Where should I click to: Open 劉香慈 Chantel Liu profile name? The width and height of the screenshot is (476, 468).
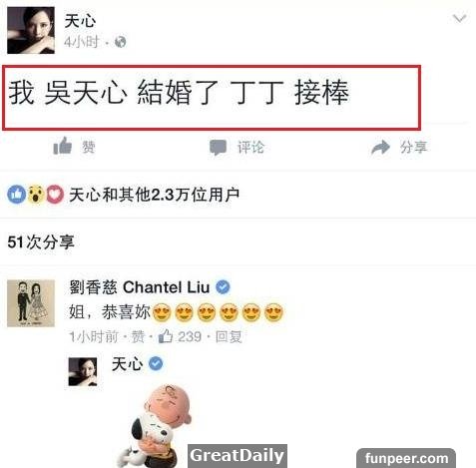point(140,287)
